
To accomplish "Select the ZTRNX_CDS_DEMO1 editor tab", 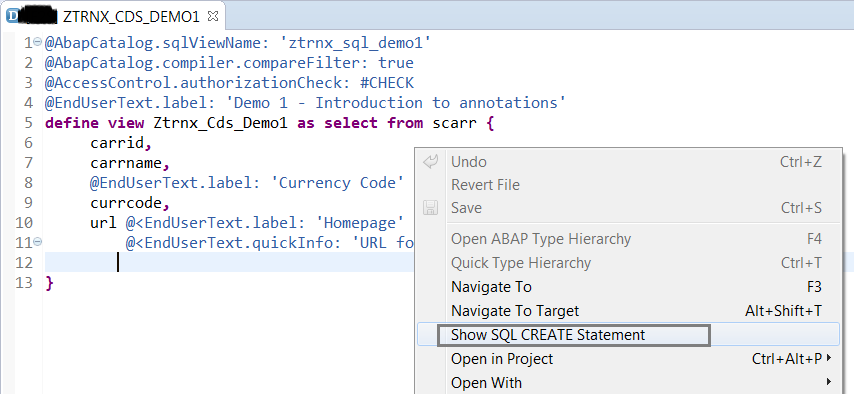I will point(131,17).
